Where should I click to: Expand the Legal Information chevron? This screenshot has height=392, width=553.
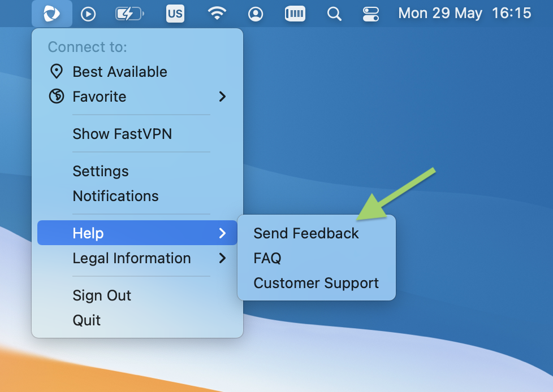pyautogui.click(x=222, y=258)
